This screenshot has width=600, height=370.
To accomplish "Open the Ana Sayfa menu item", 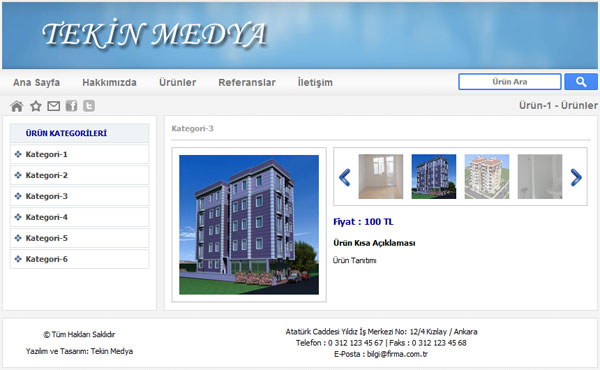I will tap(36, 82).
